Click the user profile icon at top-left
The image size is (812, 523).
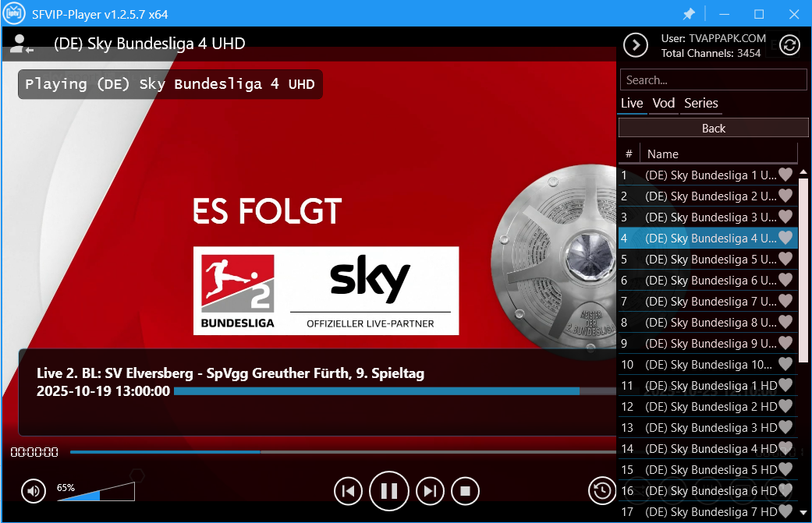pyautogui.click(x=21, y=44)
